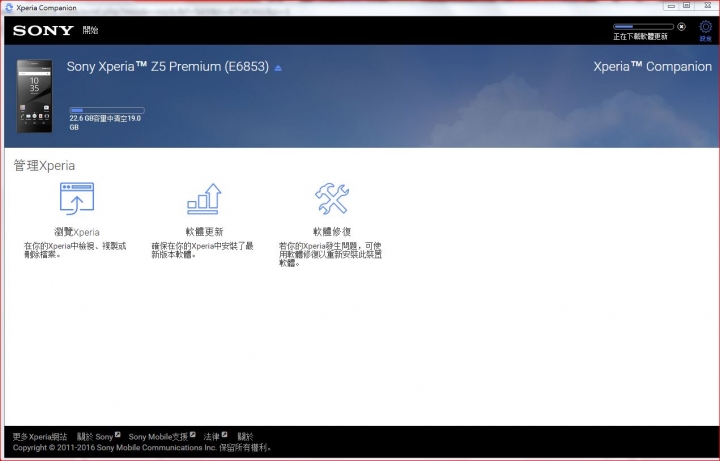Image resolution: width=720 pixels, height=461 pixels.
Task: Open the 軟體修復 software repair tools icon
Action: click(x=332, y=198)
